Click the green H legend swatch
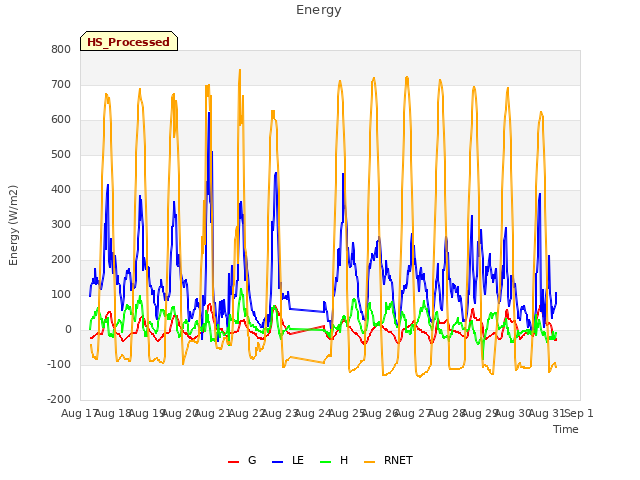The width and height of the screenshot is (640, 480). coord(325,462)
